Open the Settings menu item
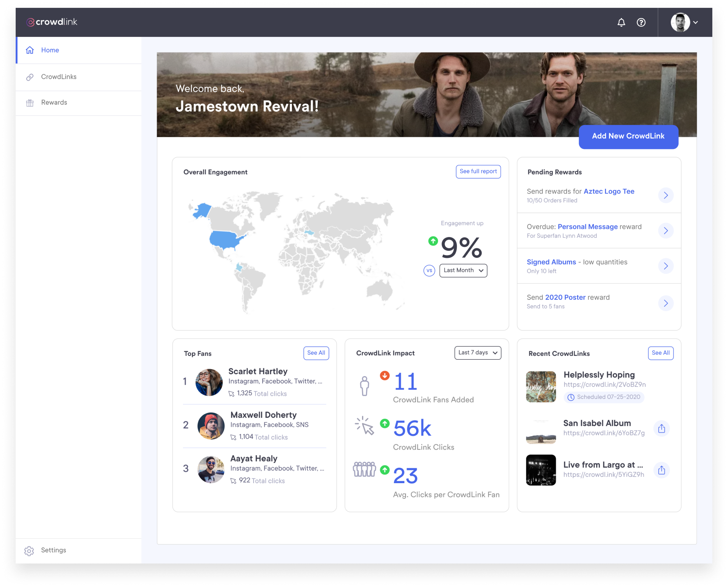This screenshot has width=728, height=587. (x=78, y=551)
